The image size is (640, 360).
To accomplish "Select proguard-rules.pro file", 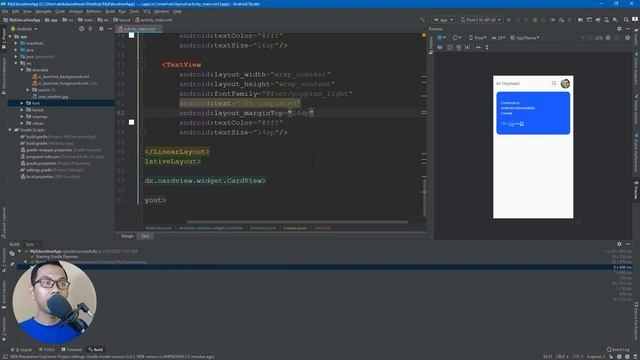I will (62, 156).
